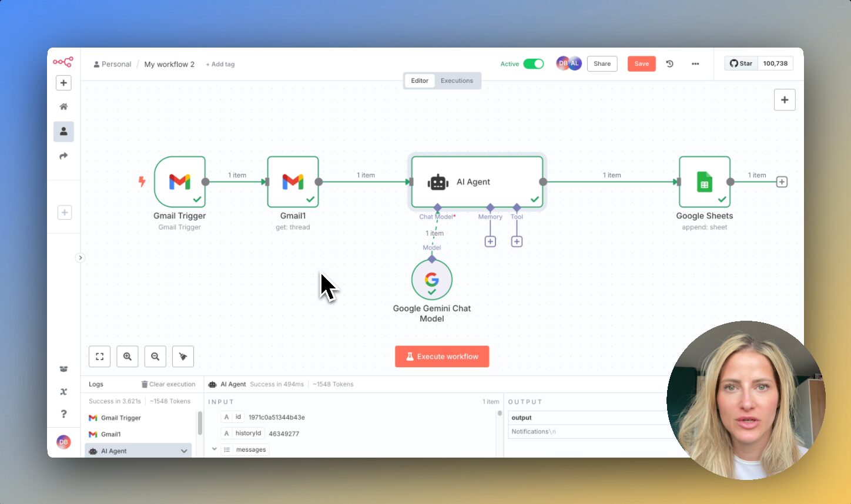Click the historyId value 46349277
This screenshot has width=851, height=504.
click(284, 434)
